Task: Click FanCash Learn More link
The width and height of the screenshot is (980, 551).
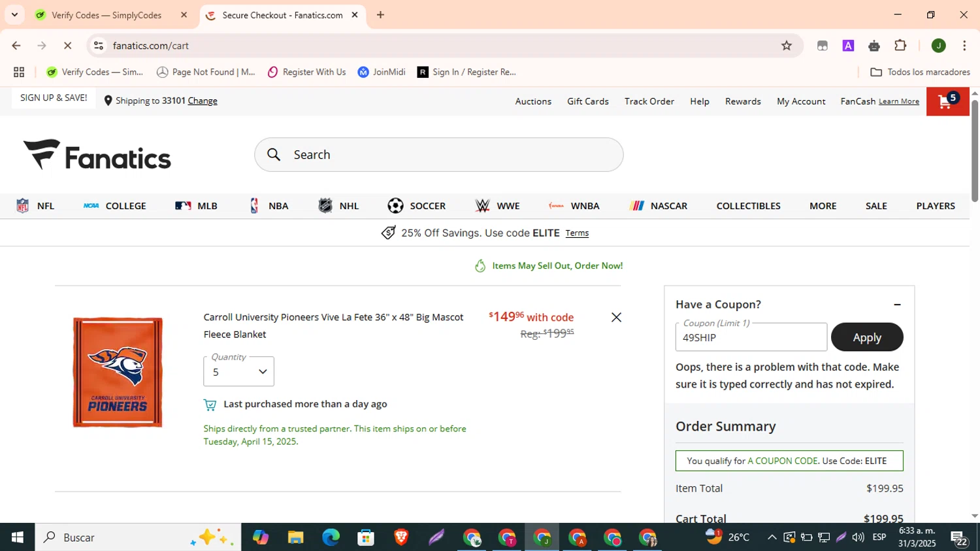Action: tap(898, 101)
